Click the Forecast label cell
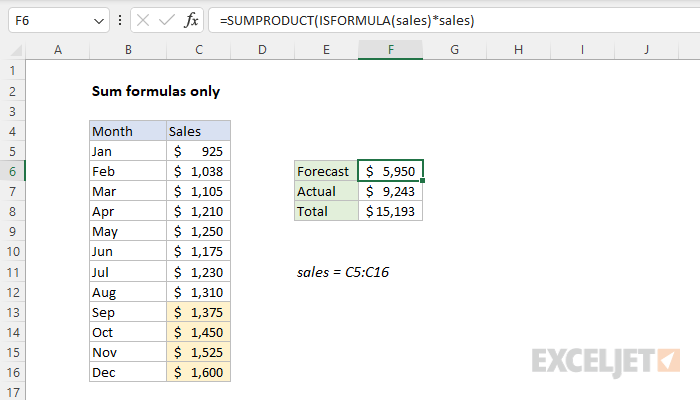Screen dimensions: 700x400 click(x=326, y=171)
